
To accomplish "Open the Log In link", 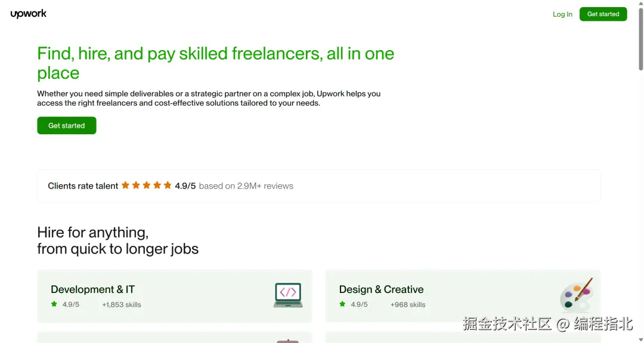I will click(562, 14).
